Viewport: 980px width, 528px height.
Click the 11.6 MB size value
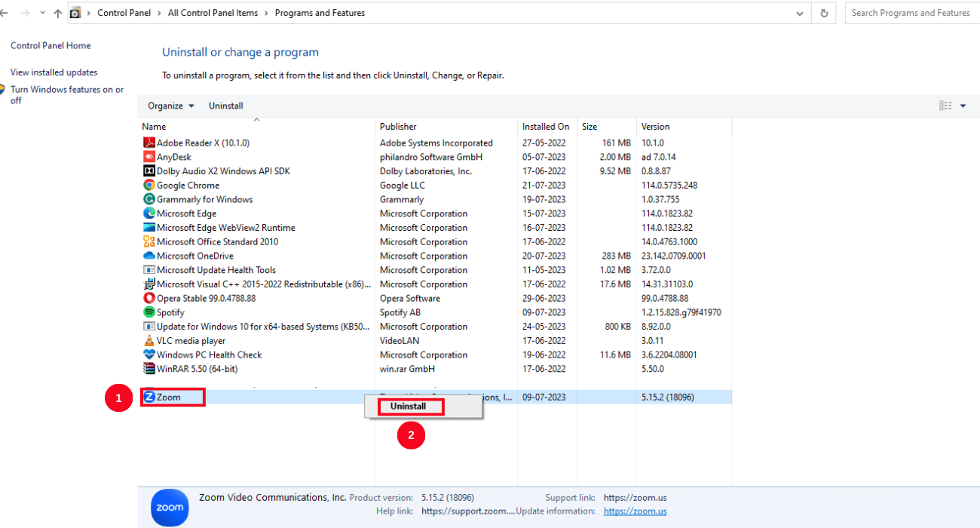(x=615, y=355)
